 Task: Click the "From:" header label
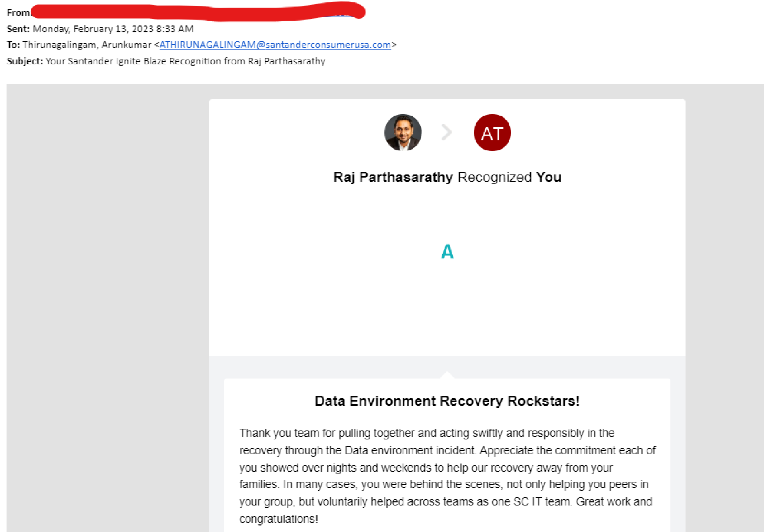[19, 12]
